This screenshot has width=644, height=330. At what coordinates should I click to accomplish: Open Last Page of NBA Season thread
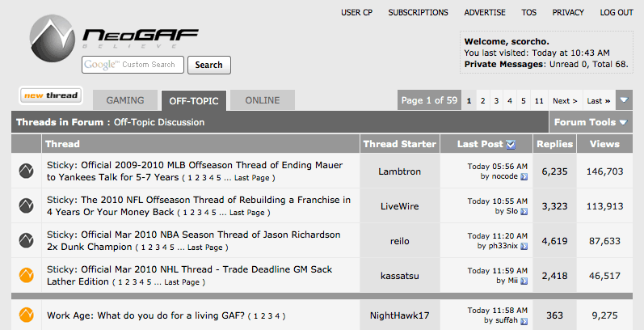tap(205, 247)
